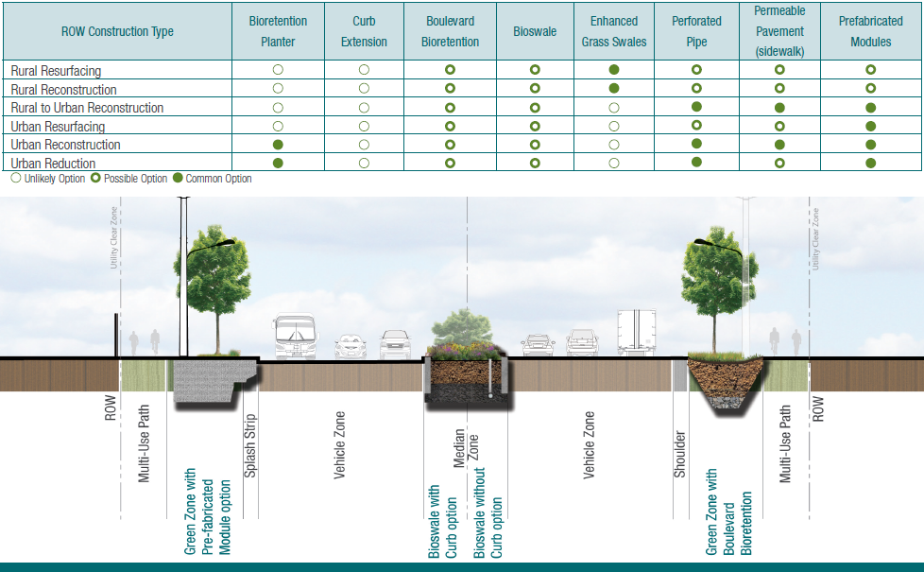Click the Green Zone with Boulevard Bioretention label
The image size is (924, 572).
click(728, 511)
